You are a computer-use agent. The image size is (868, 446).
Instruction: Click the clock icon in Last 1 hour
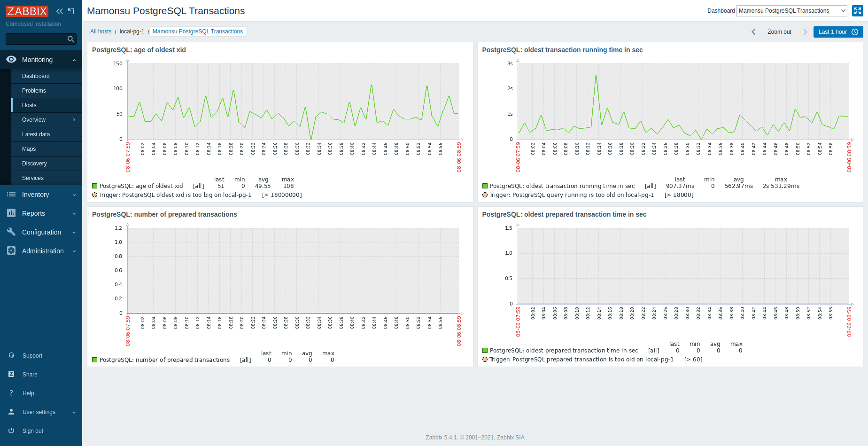pyautogui.click(x=855, y=32)
